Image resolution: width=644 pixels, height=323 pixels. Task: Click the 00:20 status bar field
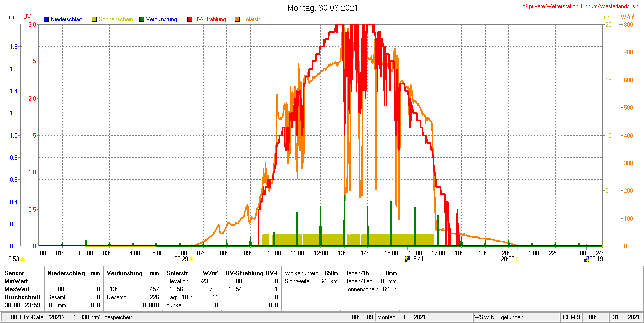(596, 317)
